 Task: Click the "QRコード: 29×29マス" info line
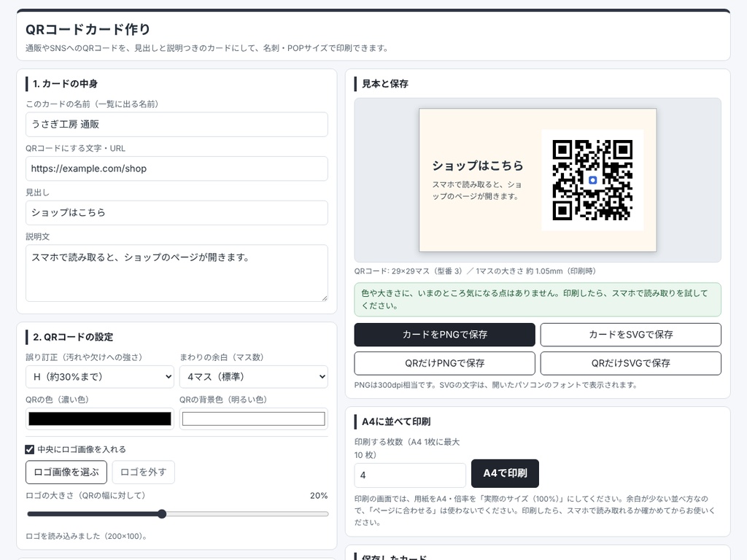coord(475,271)
